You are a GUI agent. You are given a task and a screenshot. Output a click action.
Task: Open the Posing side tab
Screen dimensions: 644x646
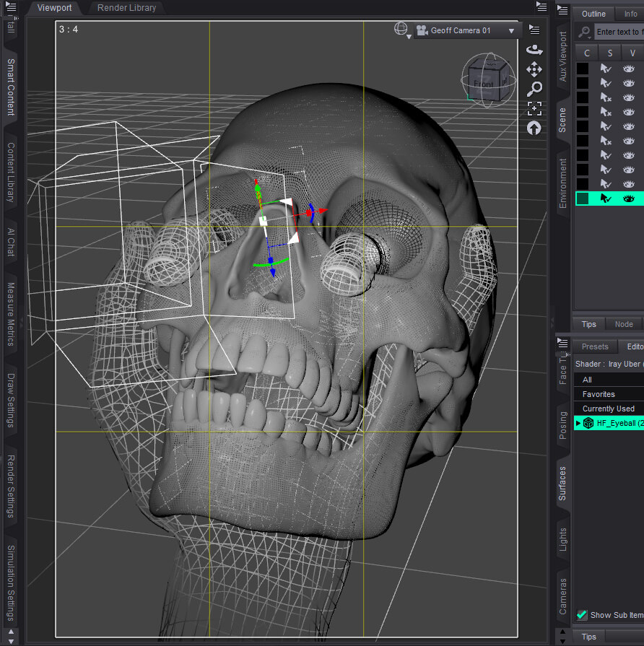pyautogui.click(x=563, y=425)
